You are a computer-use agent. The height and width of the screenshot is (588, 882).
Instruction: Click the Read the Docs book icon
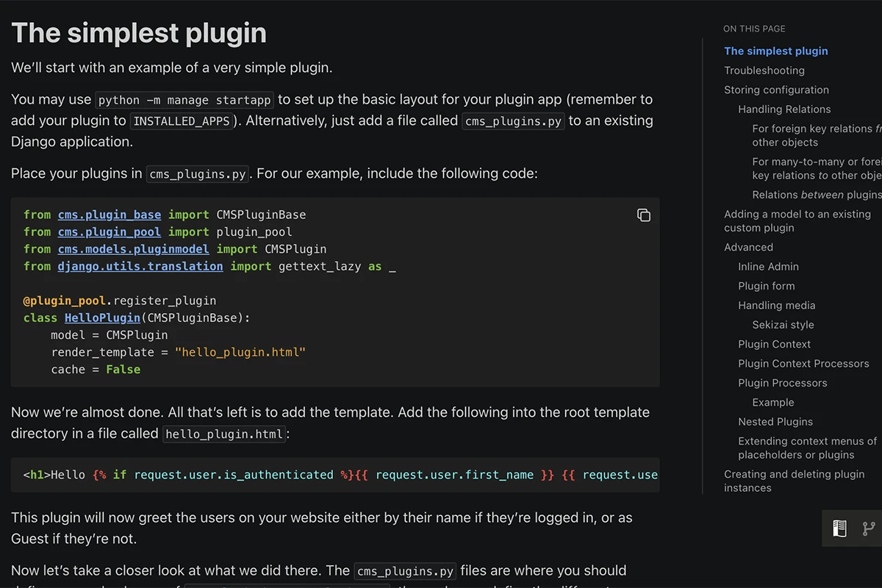(839, 528)
